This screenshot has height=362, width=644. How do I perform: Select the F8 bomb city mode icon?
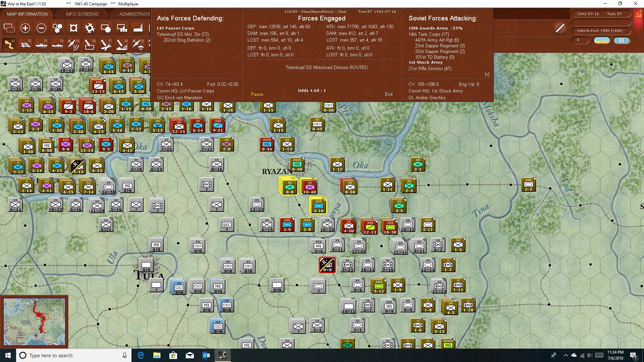pyautogui.click(x=121, y=44)
